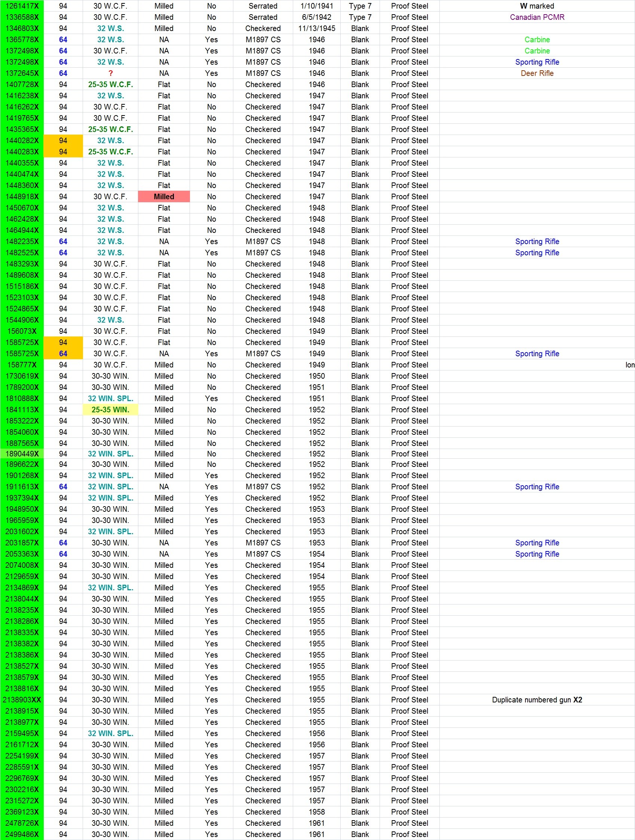Click the 'Canadian PCMR' note cell
The height and width of the screenshot is (840, 635).
537,17
